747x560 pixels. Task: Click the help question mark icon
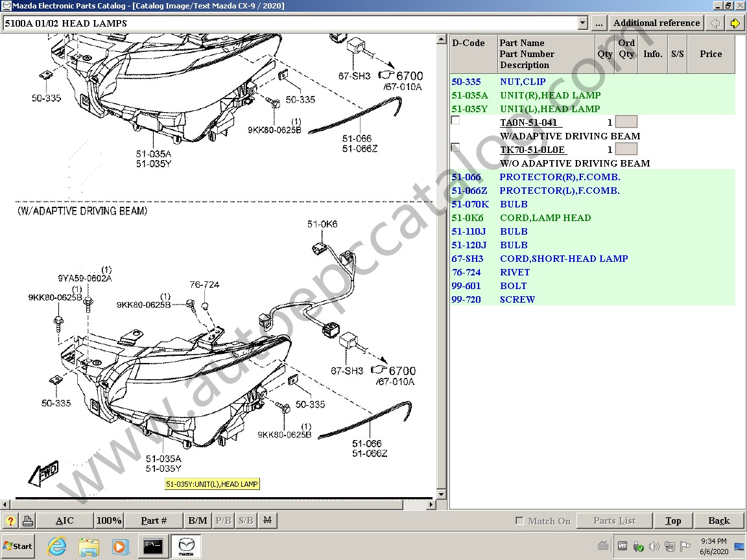pos(10,520)
